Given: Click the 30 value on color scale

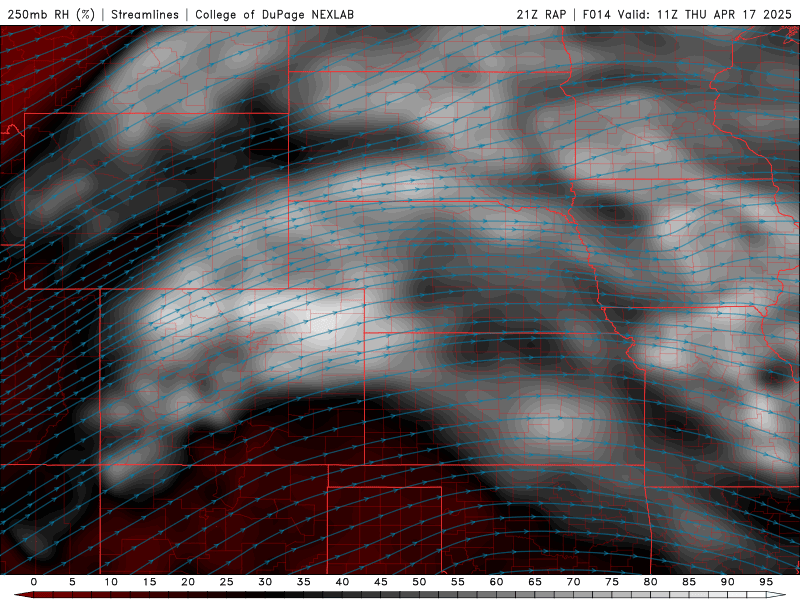Looking at the screenshot, I should click(x=265, y=582).
